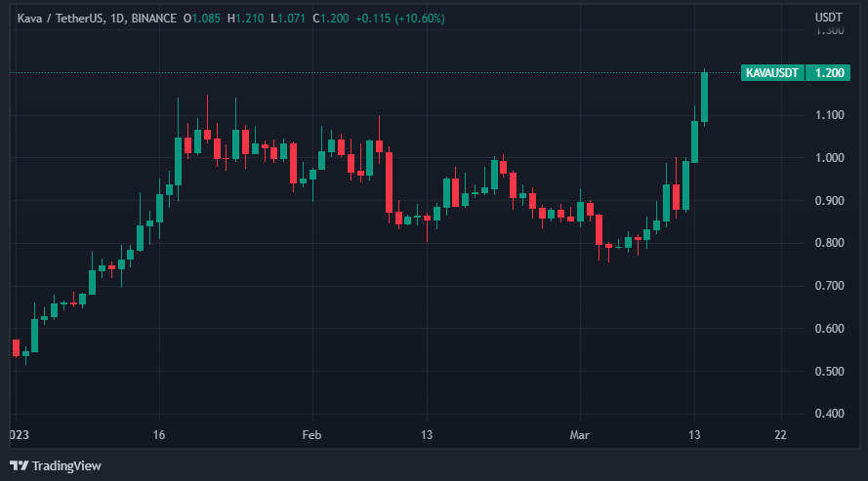The height and width of the screenshot is (481, 868).
Task: Click the 1.200 current price tag
Action: pos(829,73)
